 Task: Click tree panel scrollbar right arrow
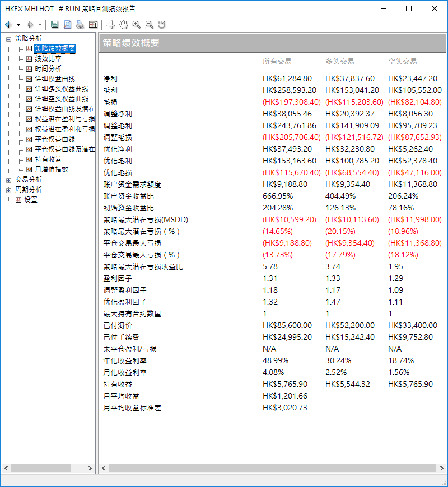(x=90, y=468)
